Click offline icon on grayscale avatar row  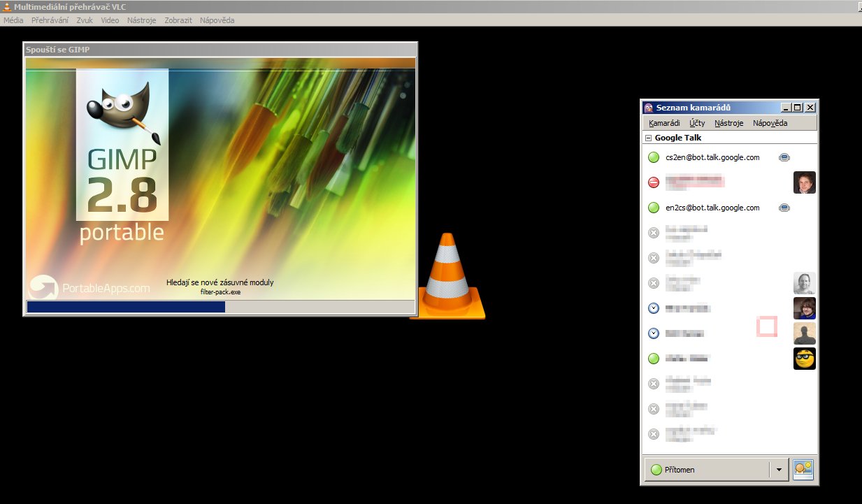click(x=654, y=283)
